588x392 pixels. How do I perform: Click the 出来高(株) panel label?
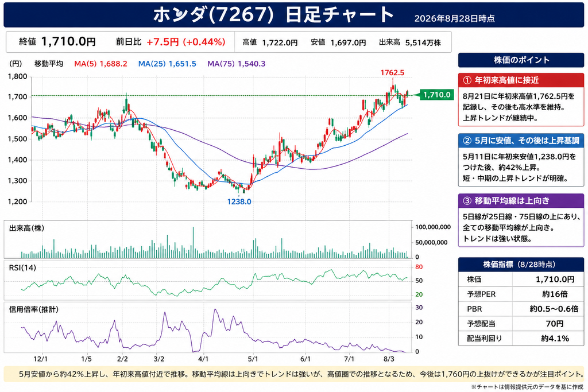pos(26,228)
